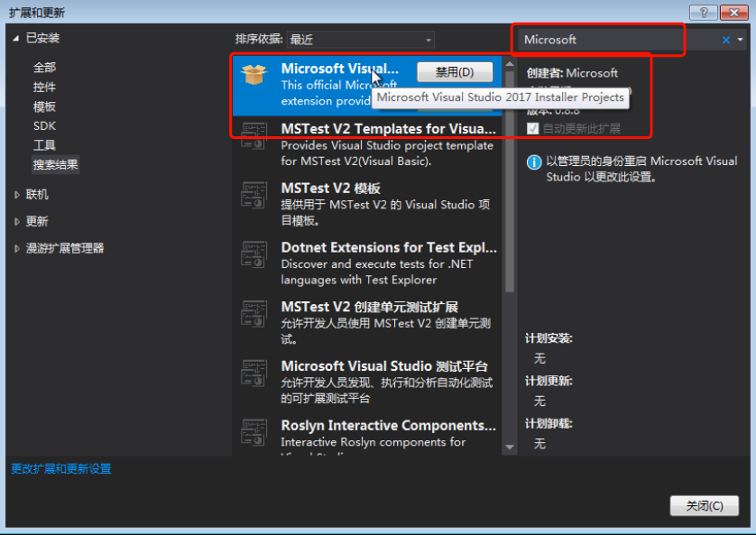Expand the 联机 tree node
Viewport: 756px width, 535px height.
pos(17,195)
